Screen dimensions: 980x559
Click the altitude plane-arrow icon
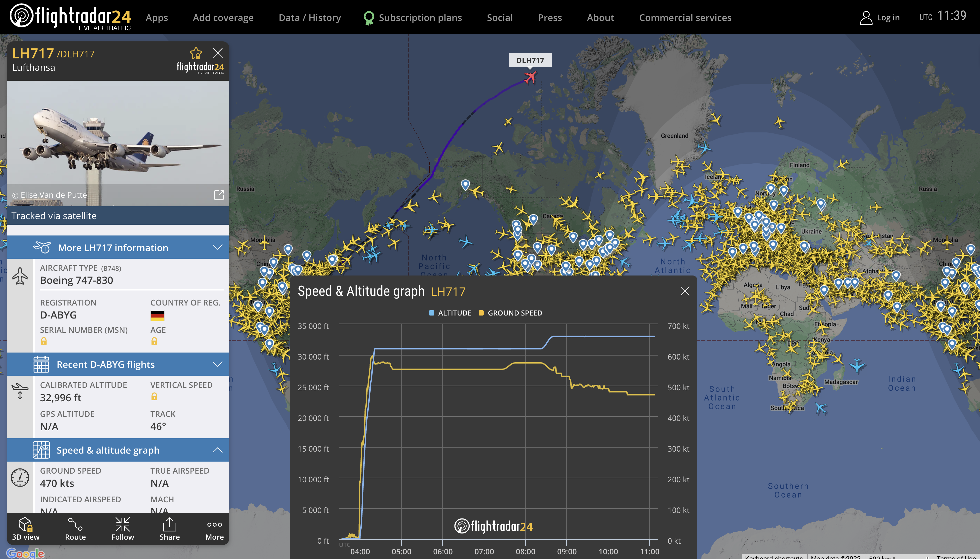pyautogui.click(x=20, y=391)
